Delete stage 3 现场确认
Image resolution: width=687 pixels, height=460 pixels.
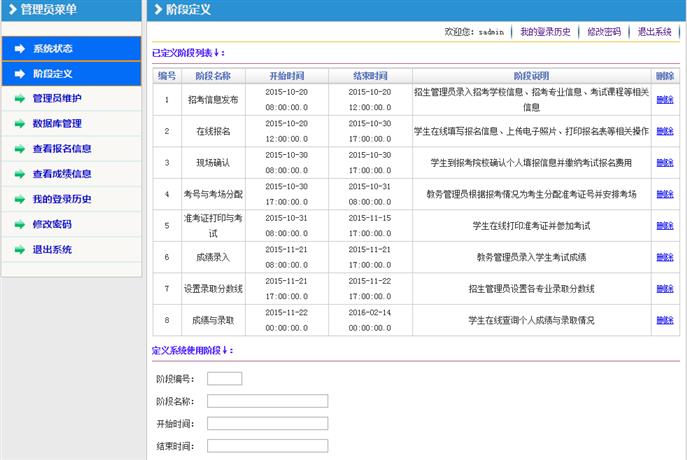click(x=665, y=163)
